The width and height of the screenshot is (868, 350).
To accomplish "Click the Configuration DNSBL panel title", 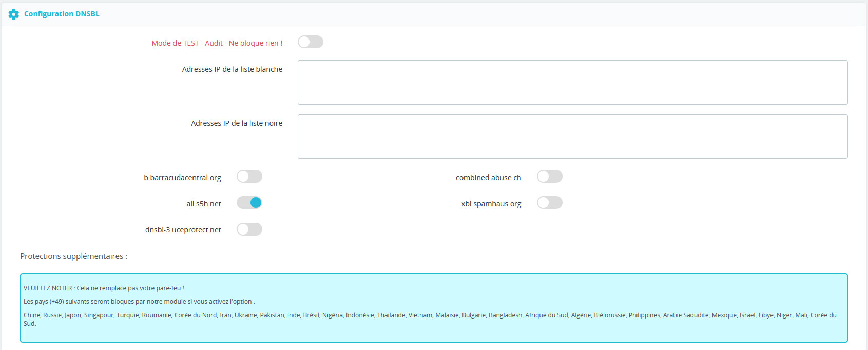I will [x=62, y=14].
